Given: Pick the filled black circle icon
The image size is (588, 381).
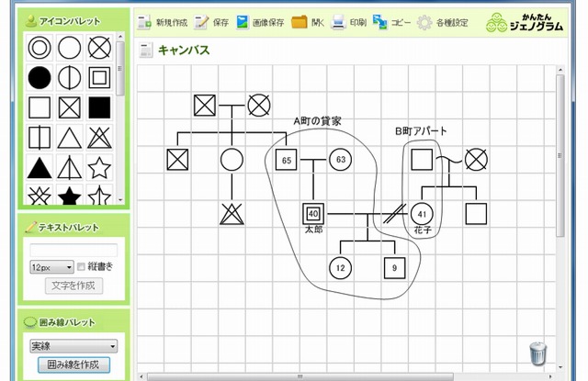Looking at the screenshot, I should (40, 79).
